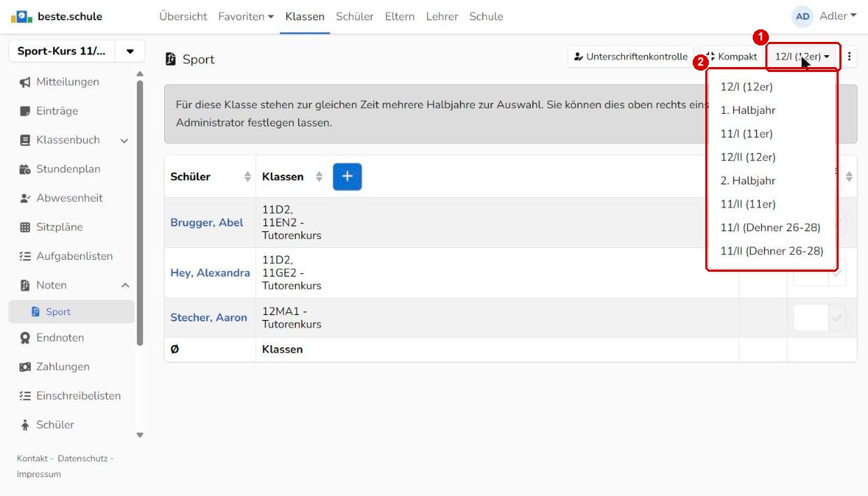The height and width of the screenshot is (496, 868).
Task: Open Lehrer in top navigation
Action: (x=442, y=16)
